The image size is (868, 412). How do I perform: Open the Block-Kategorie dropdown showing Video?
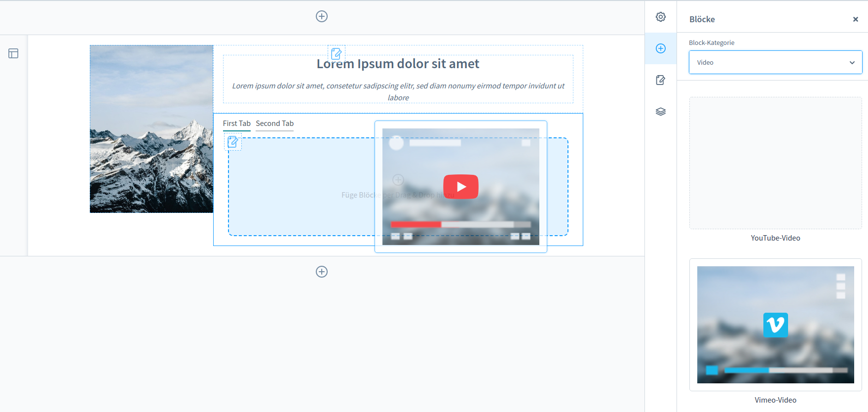[x=775, y=62]
